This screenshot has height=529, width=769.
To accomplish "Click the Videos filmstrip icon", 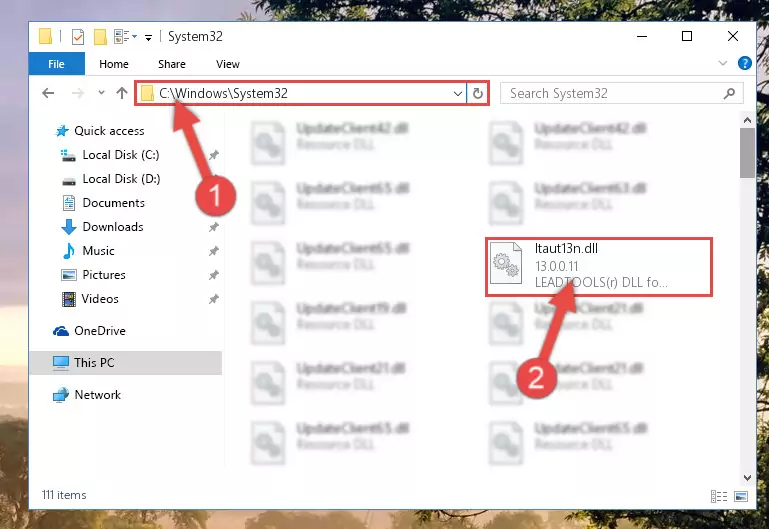I will [x=69, y=299].
